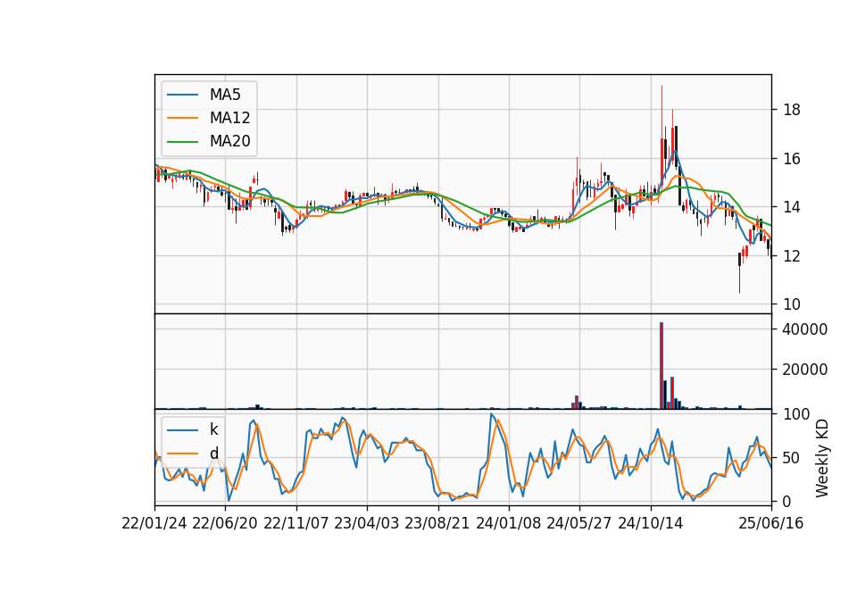This screenshot has width=857, height=616.
Task: Click the k legend label in KD panel
Action: click(x=214, y=429)
